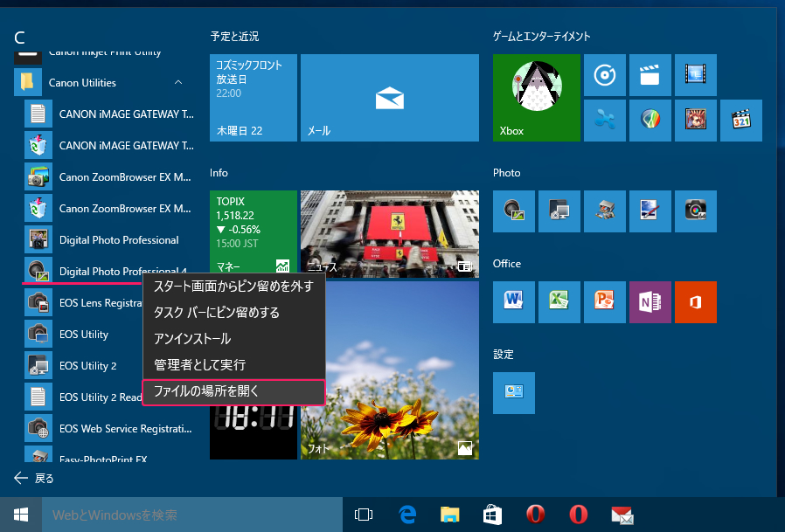This screenshot has height=532, width=785.
Task: Open the black camera 64 tile
Action: tap(695, 211)
